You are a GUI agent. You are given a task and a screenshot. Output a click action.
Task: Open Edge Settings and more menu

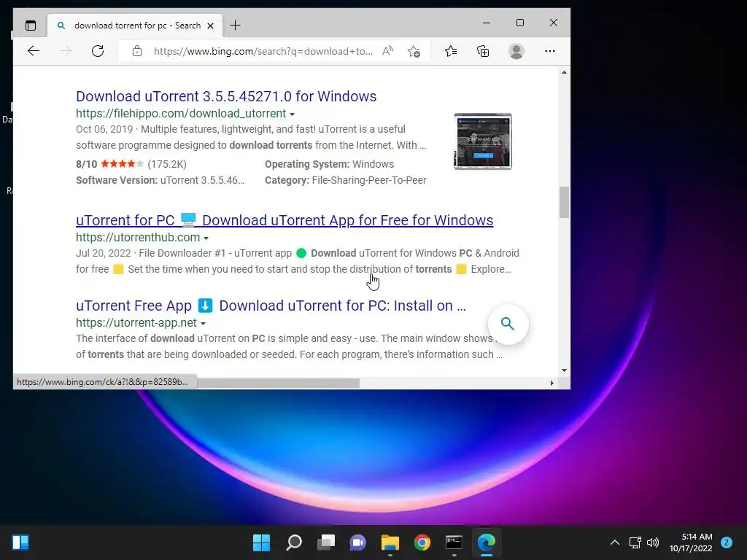click(x=550, y=51)
